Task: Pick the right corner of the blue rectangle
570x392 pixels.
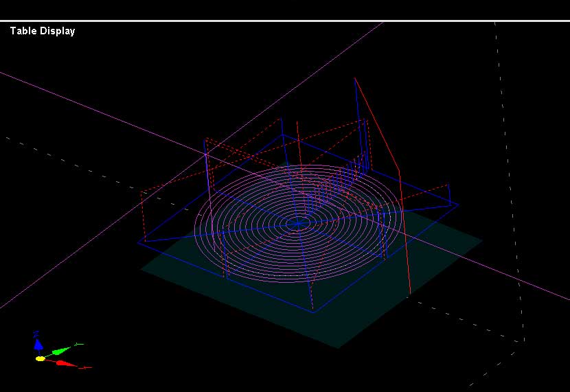Action: point(458,204)
